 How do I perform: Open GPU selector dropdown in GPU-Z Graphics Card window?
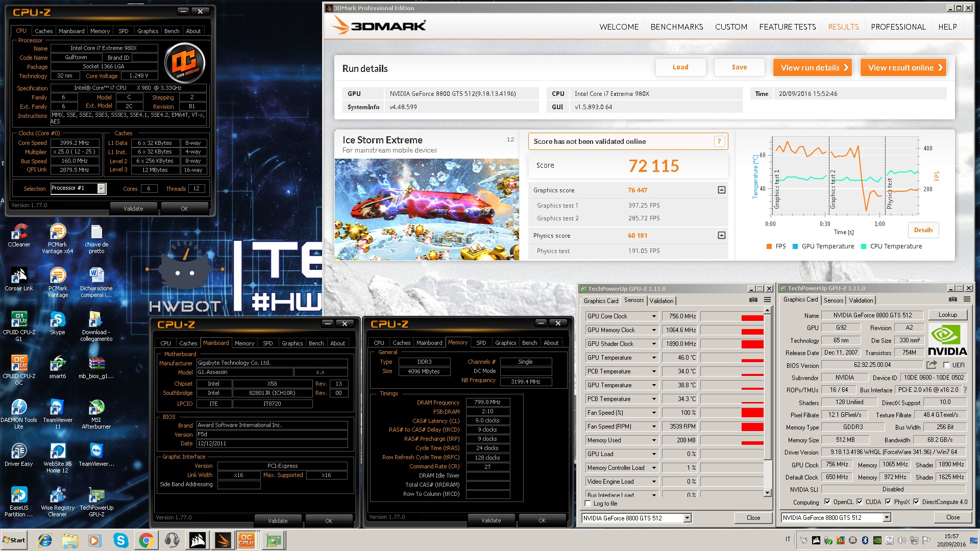[887, 518]
